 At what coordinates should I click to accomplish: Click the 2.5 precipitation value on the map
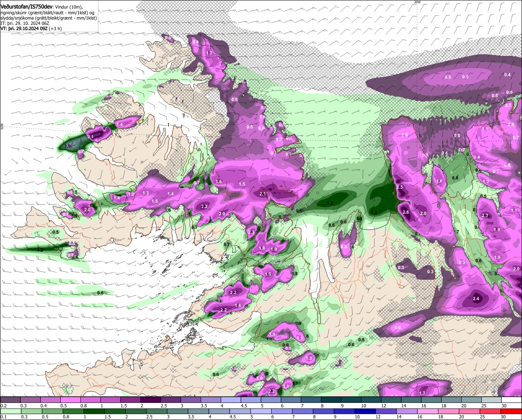click(x=400, y=187)
